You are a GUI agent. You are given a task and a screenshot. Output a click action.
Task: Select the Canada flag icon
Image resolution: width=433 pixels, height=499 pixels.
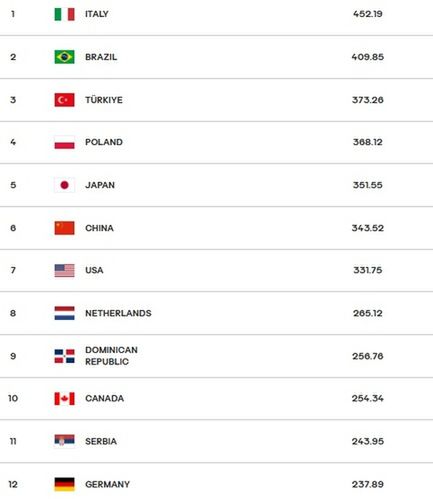tap(64, 399)
